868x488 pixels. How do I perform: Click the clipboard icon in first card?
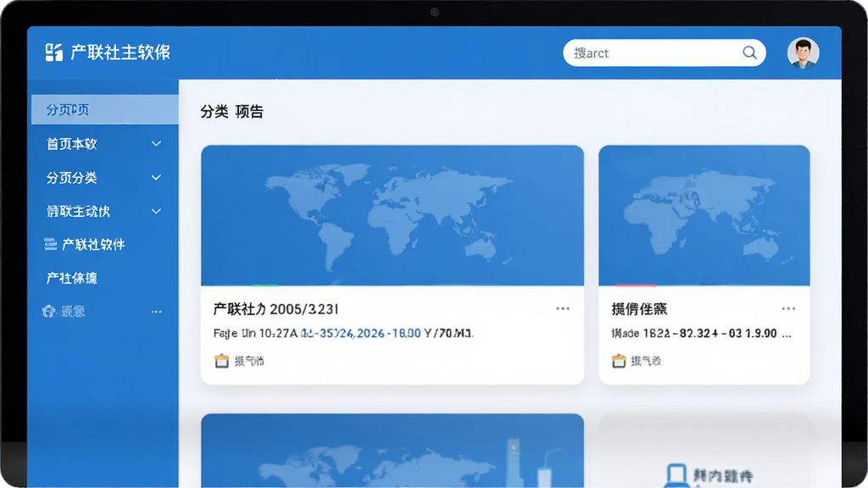pyautogui.click(x=221, y=361)
